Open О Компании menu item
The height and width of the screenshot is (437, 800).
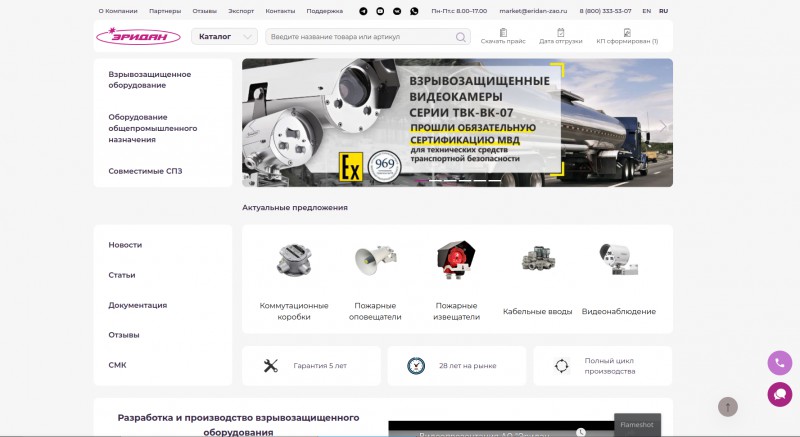[118, 11]
